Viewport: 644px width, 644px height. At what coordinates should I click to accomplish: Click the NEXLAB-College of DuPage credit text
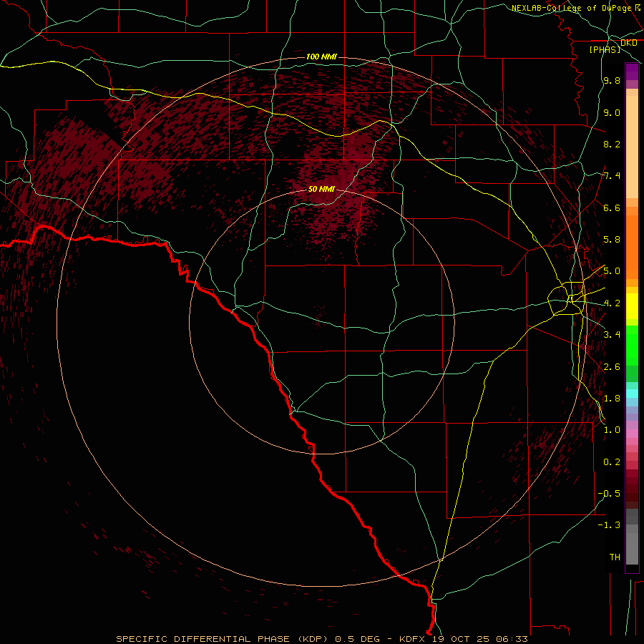tap(571, 8)
